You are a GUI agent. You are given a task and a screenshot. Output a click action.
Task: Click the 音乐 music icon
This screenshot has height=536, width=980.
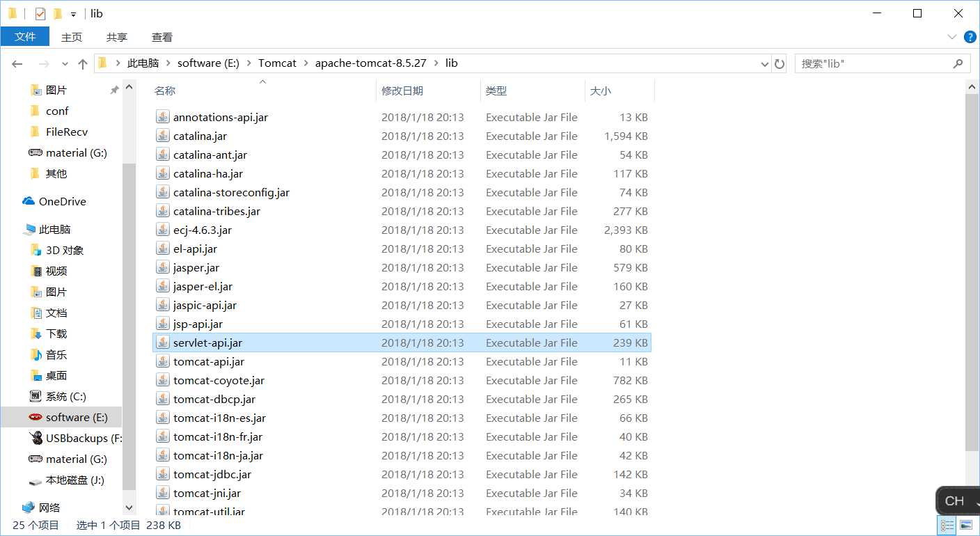point(36,354)
